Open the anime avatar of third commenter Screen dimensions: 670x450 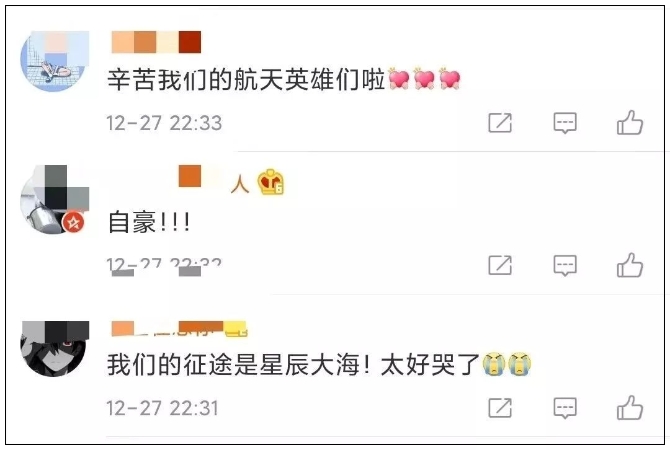54,349
